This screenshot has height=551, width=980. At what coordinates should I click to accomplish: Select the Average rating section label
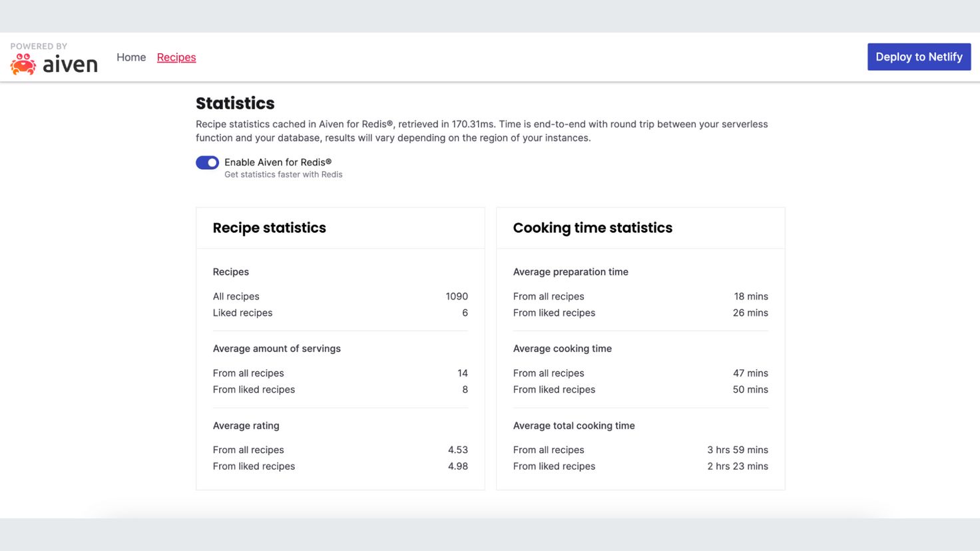[246, 426]
